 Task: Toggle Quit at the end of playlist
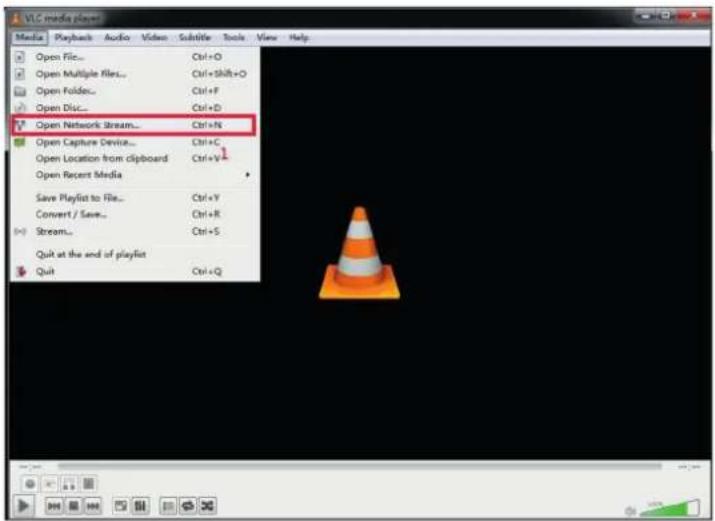point(135,254)
